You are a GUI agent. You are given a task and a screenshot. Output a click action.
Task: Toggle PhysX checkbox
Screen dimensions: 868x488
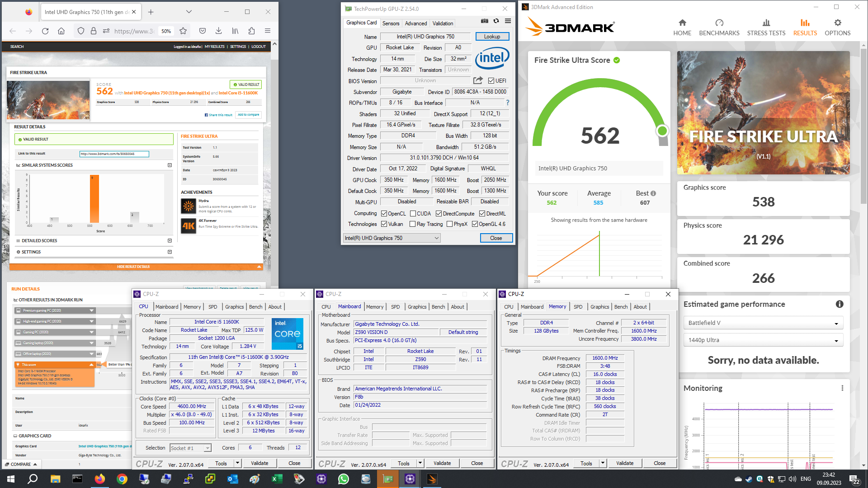pos(449,224)
